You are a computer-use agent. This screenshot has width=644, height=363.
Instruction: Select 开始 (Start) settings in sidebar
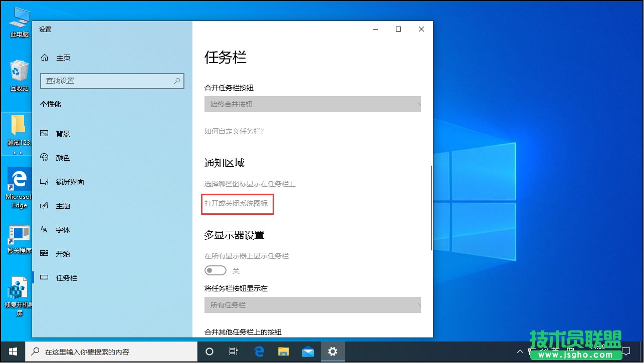click(x=63, y=253)
